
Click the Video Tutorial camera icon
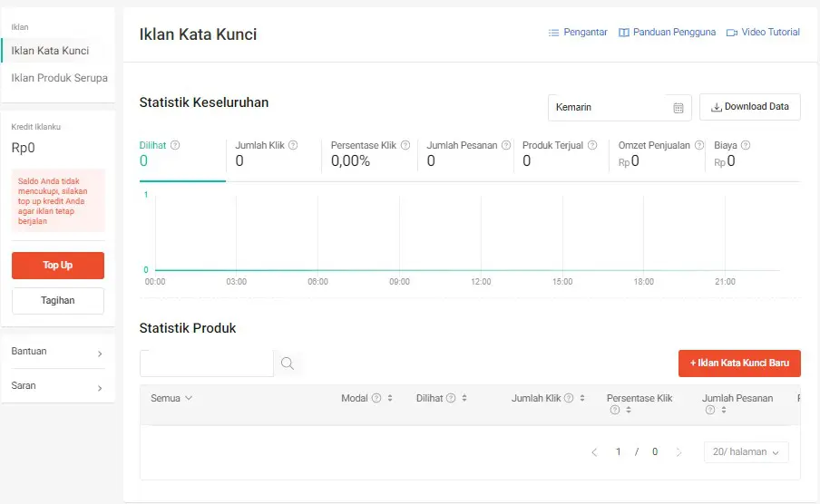pos(732,33)
